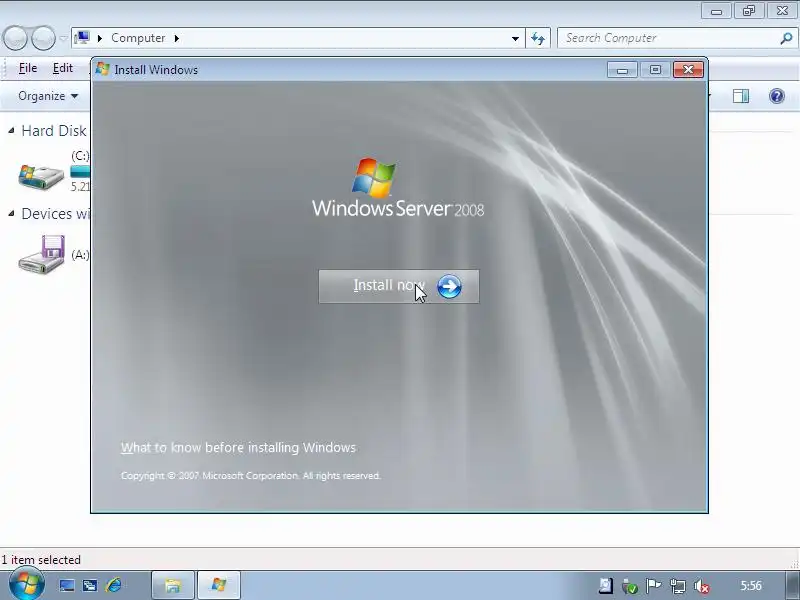Expand arrow after Computer breadcrumb
This screenshot has width=800, height=600.
coord(177,38)
